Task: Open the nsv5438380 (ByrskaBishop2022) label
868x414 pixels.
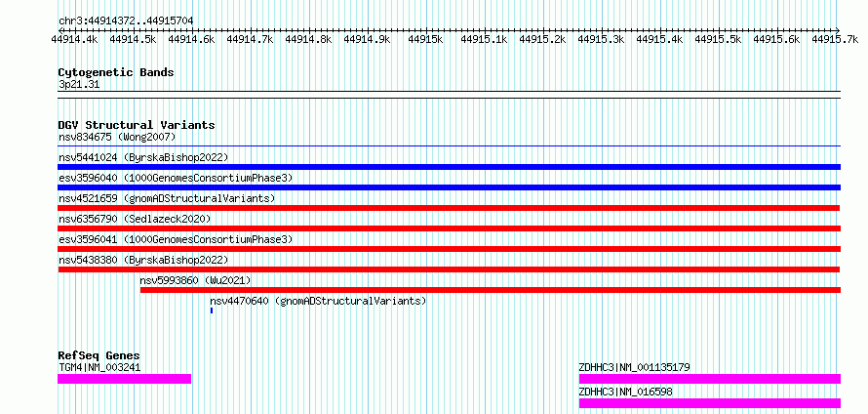Action: click(143, 260)
